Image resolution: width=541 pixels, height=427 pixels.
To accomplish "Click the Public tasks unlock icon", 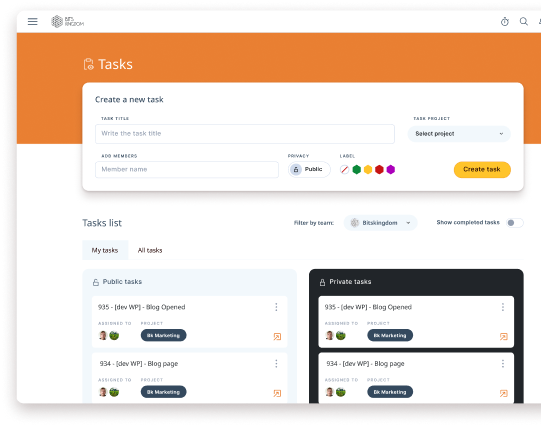I will 96,282.
